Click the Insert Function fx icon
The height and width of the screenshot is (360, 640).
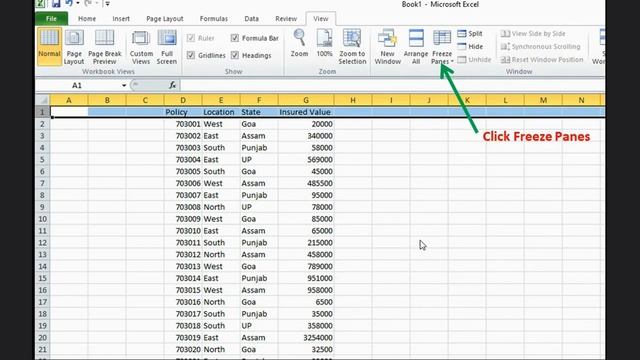pyautogui.click(x=172, y=85)
